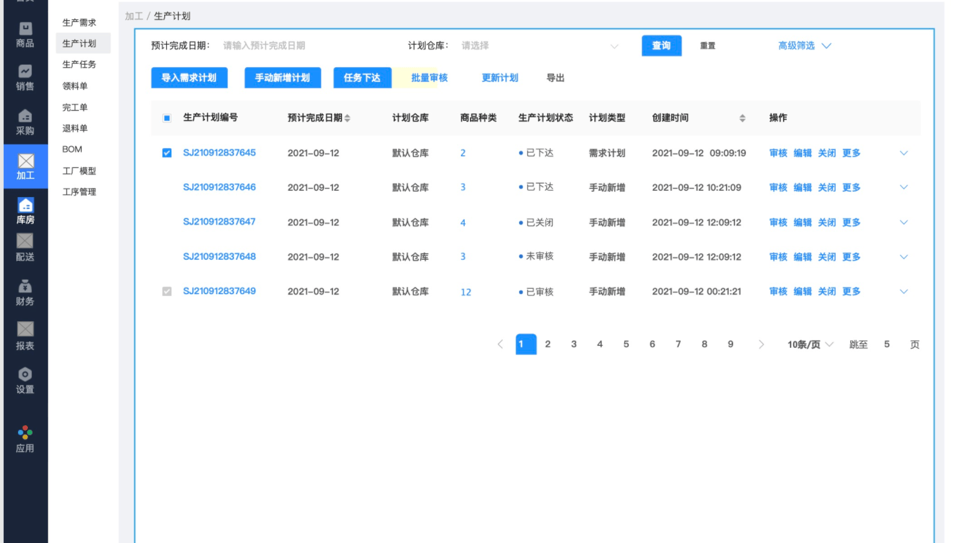Open BOM menu item

[72, 149]
